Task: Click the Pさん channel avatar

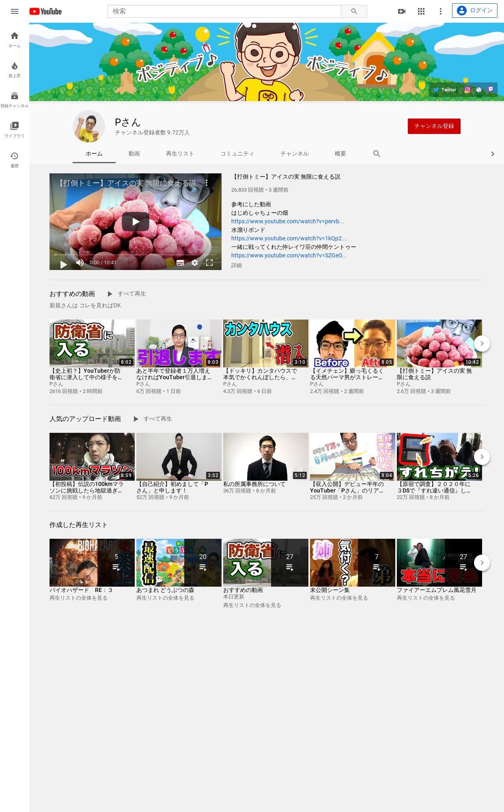Action: coord(89,126)
